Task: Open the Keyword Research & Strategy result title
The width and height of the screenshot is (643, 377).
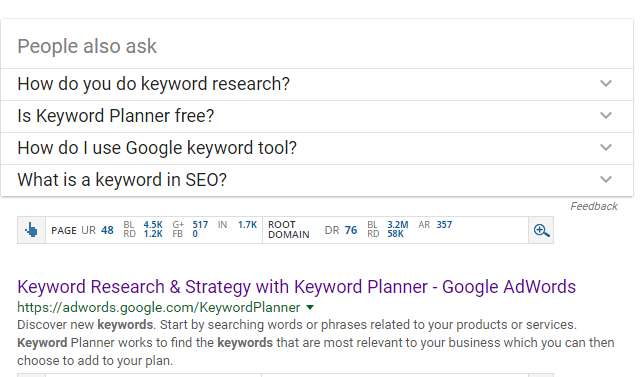Action: pyautogui.click(x=296, y=287)
